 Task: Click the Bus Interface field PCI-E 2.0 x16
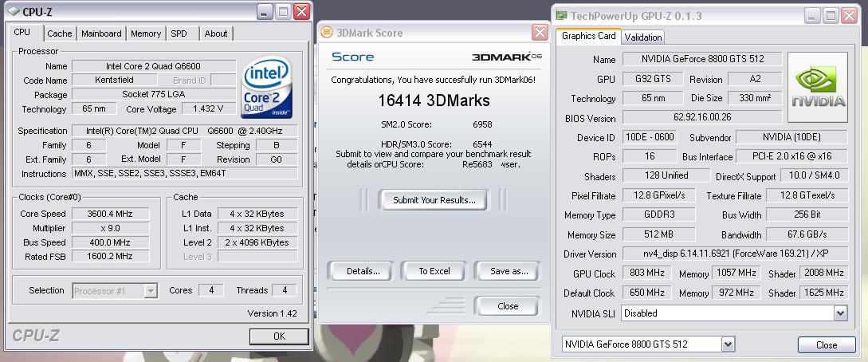[x=791, y=156]
